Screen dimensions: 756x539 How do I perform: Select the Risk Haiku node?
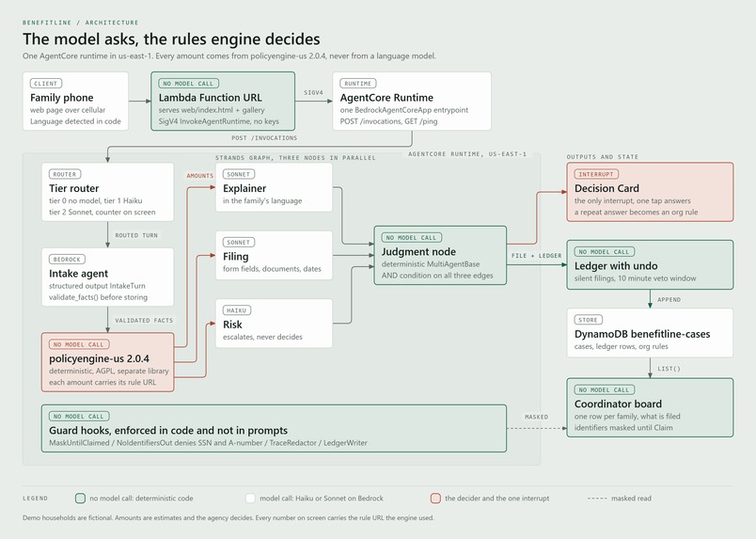tap(274, 324)
